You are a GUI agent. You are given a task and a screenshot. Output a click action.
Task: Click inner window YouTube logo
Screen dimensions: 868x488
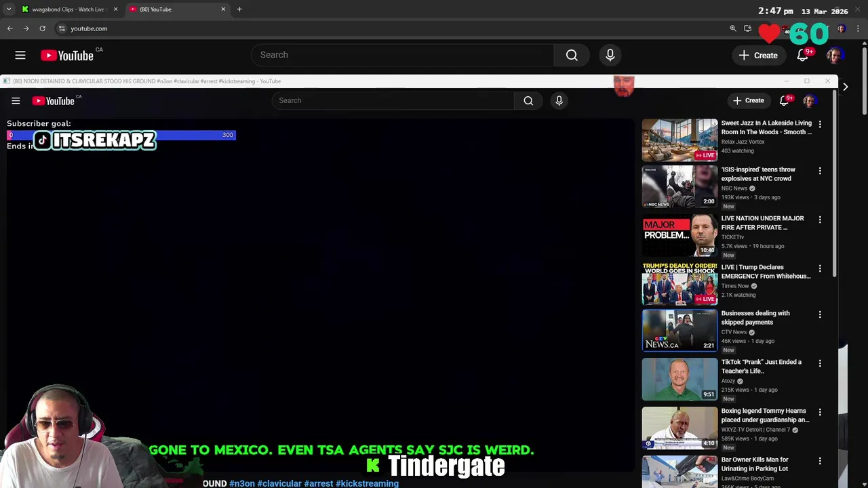tap(54, 101)
